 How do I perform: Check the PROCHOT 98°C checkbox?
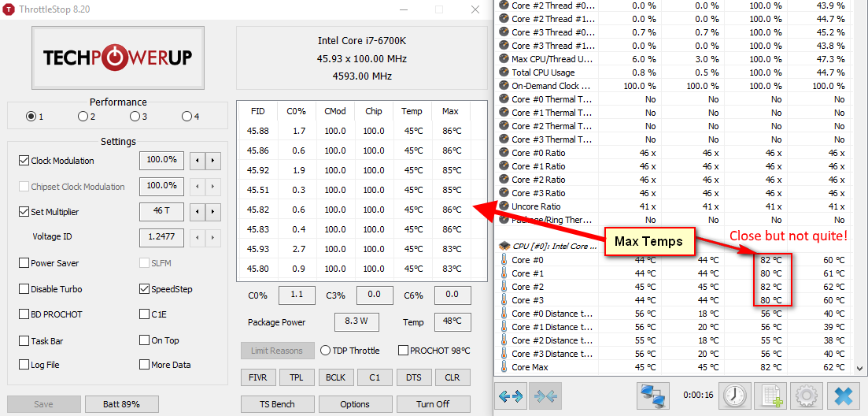tap(403, 351)
